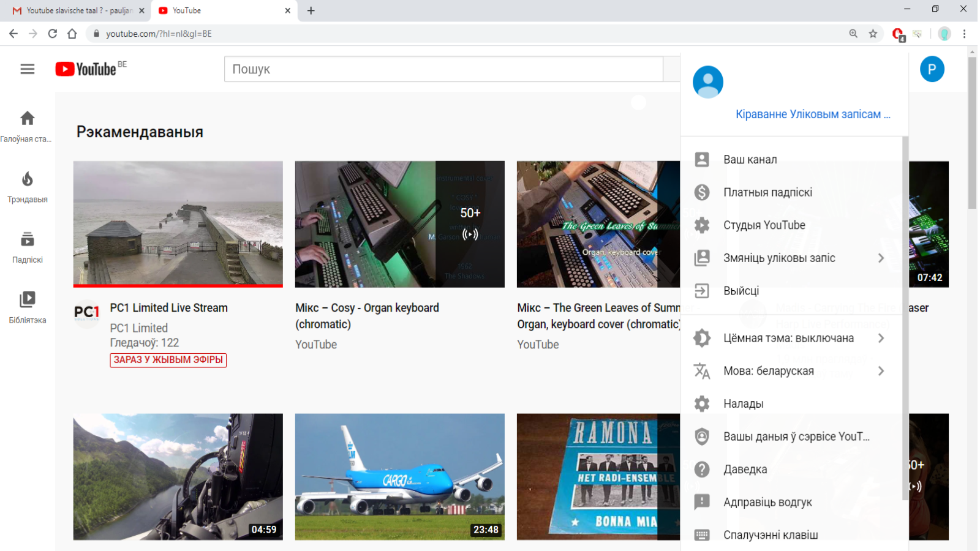Screen dimensions: 980x551
Task: Bookmark page with star icon
Action: [x=873, y=34]
